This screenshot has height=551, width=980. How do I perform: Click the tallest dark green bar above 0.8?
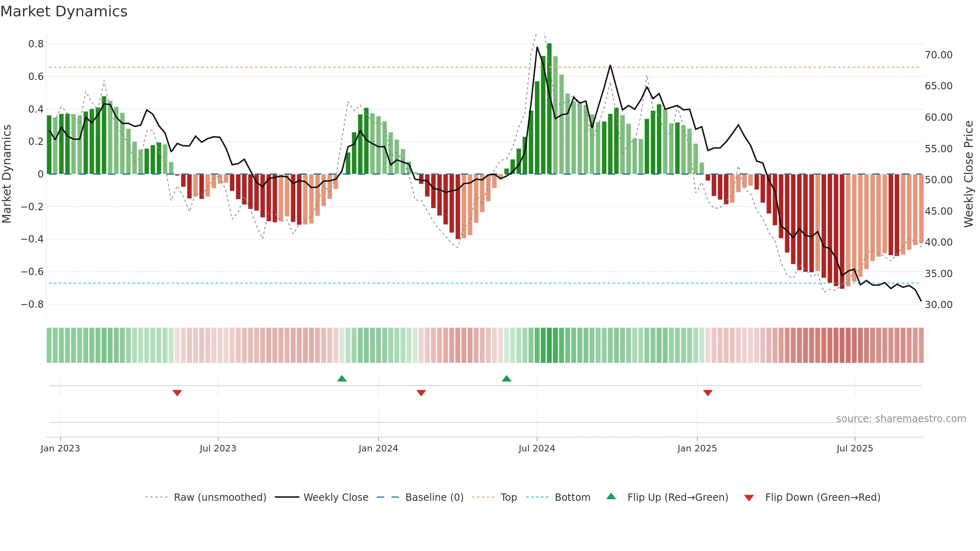549,109
